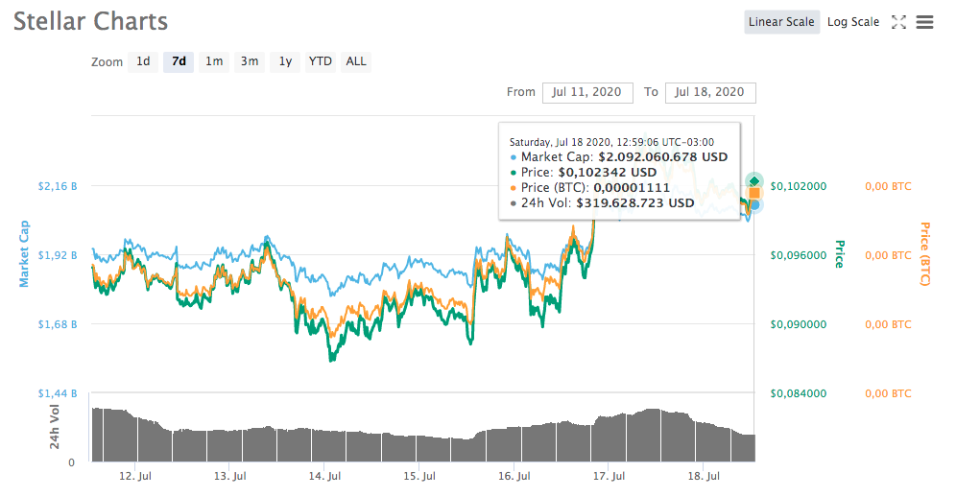Click the gray 24h volume area chart
The height and width of the screenshot is (497, 980).
(423, 438)
